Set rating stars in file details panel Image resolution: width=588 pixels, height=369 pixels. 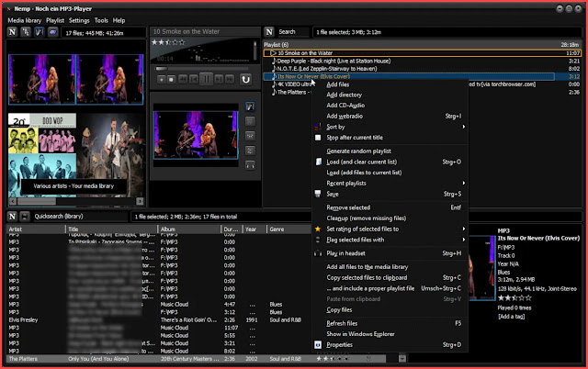point(514,298)
